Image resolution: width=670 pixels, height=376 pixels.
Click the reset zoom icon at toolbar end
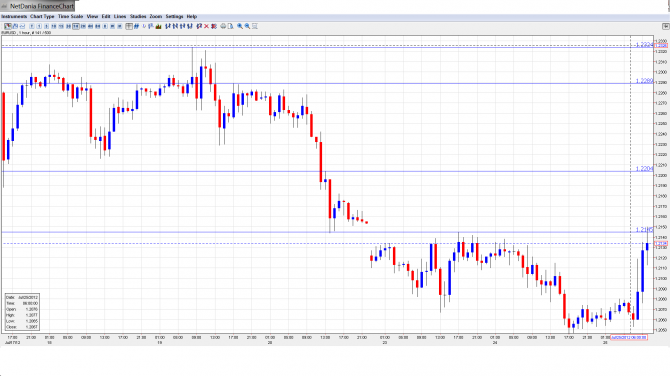tap(255, 26)
